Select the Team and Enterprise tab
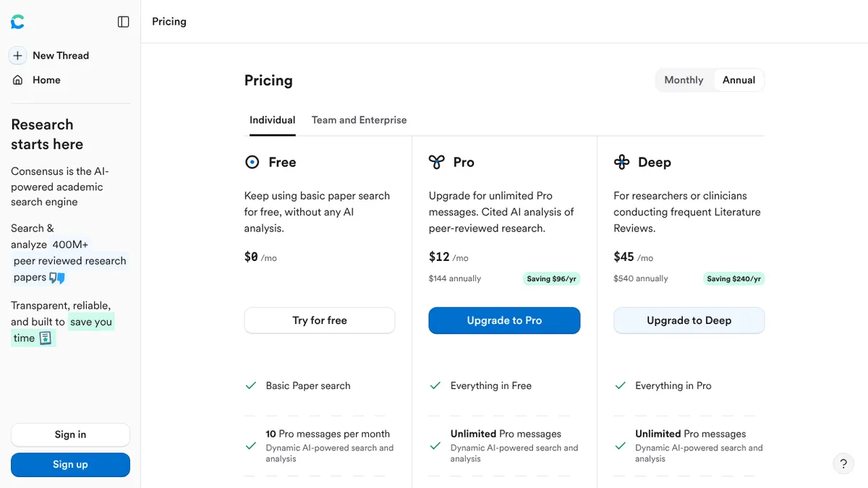The height and width of the screenshot is (488, 868). tap(359, 120)
